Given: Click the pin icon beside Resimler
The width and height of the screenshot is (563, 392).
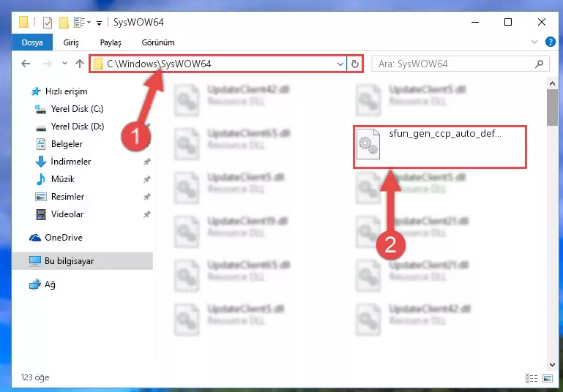Looking at the screenshot, I should pyautogui.click(x=146, y=197).
